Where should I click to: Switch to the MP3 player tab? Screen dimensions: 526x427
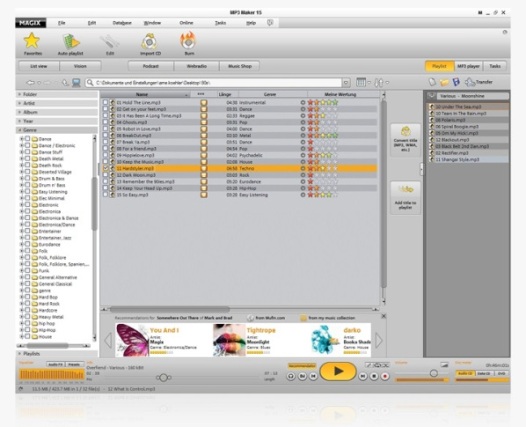pos(468,66)
